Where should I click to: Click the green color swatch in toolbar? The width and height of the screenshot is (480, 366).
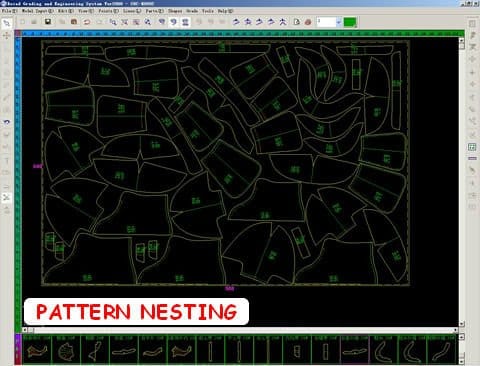pos(350,22)
